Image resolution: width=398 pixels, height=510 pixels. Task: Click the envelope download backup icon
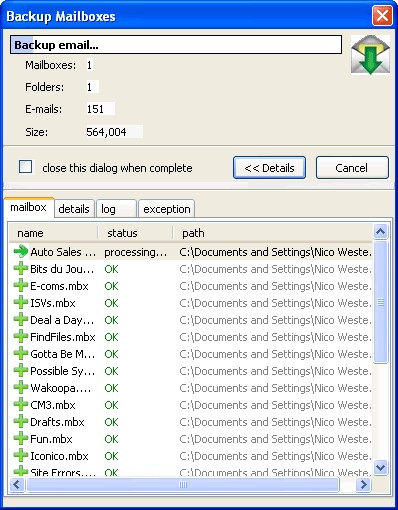pos(370,54)
